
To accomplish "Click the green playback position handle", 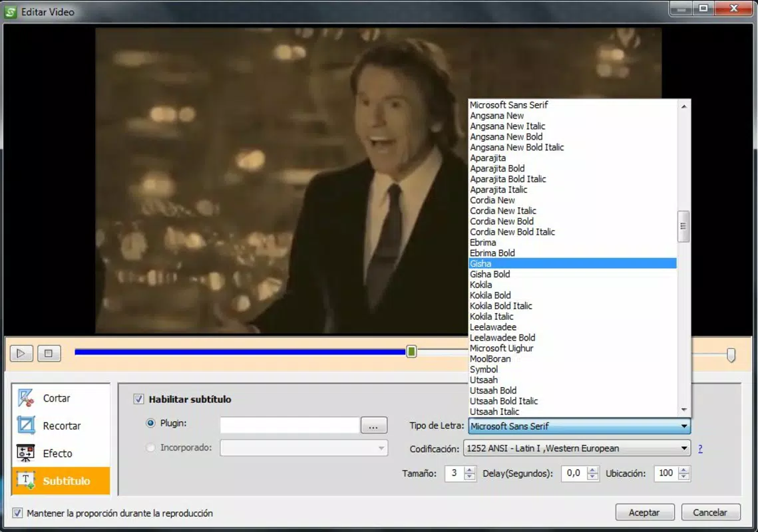I will 411,352.
